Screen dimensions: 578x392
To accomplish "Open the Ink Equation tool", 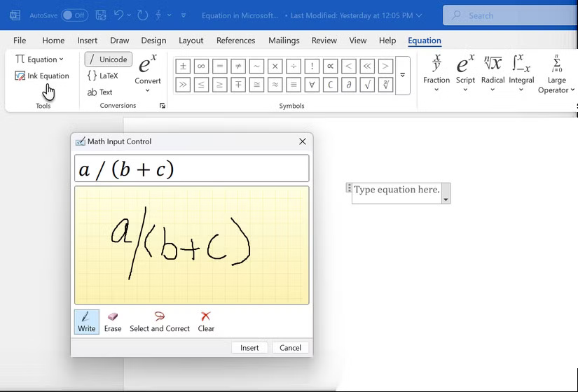I will pos(42,76).
